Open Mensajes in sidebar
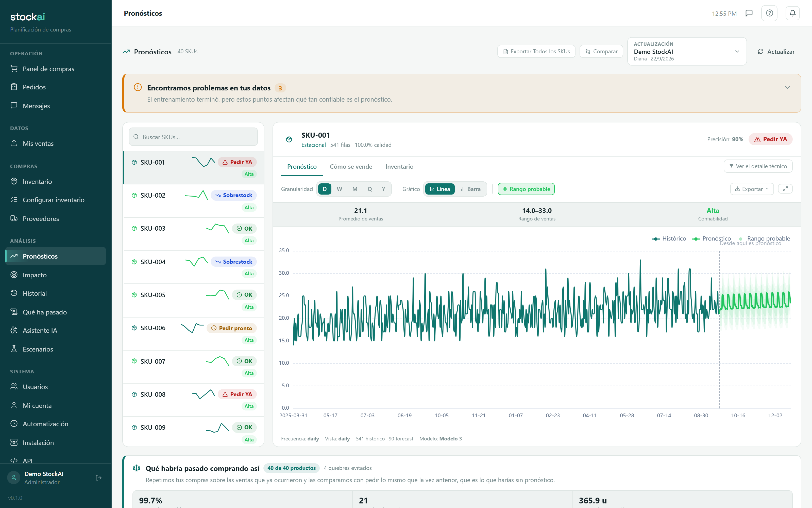 (x=56, y=106)
